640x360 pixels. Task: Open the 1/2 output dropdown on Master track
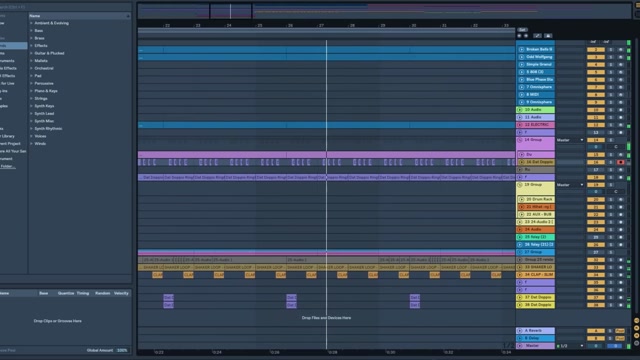(570, 346)
